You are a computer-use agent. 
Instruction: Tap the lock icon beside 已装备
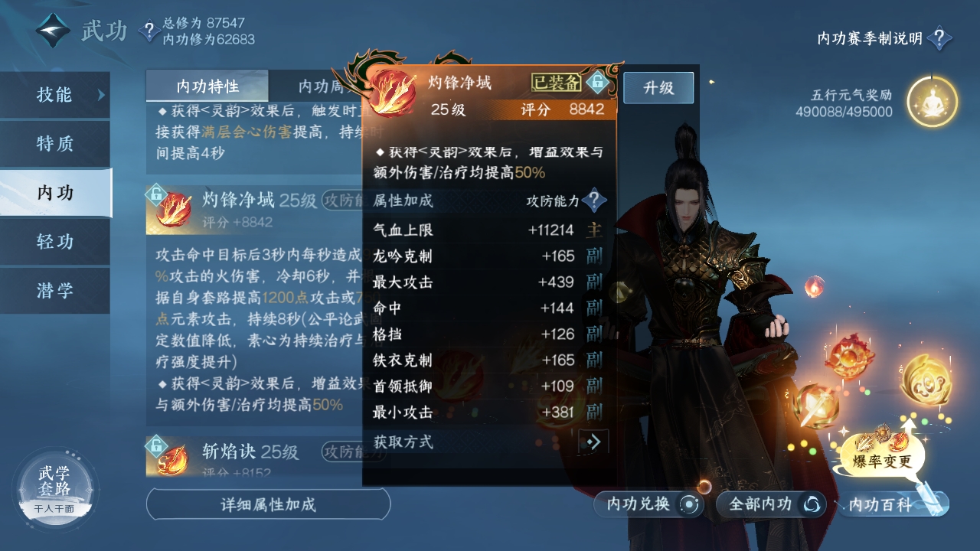596,82
